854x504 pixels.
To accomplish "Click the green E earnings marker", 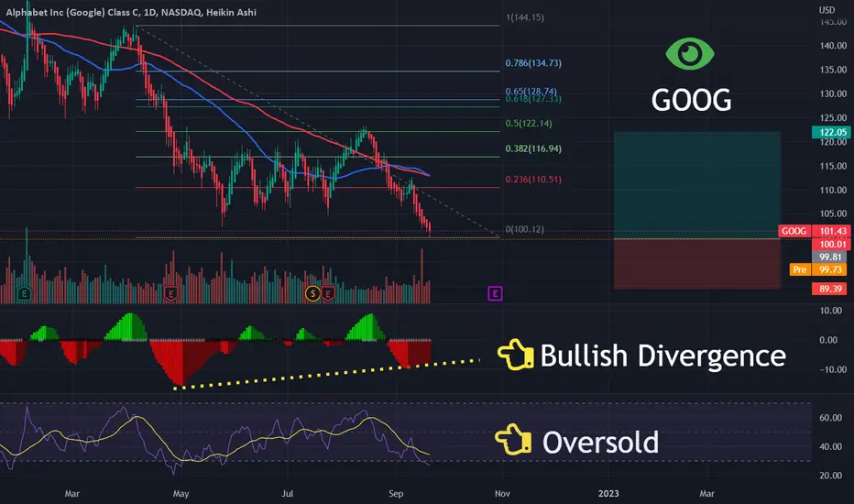I will (x=24, y=293).
